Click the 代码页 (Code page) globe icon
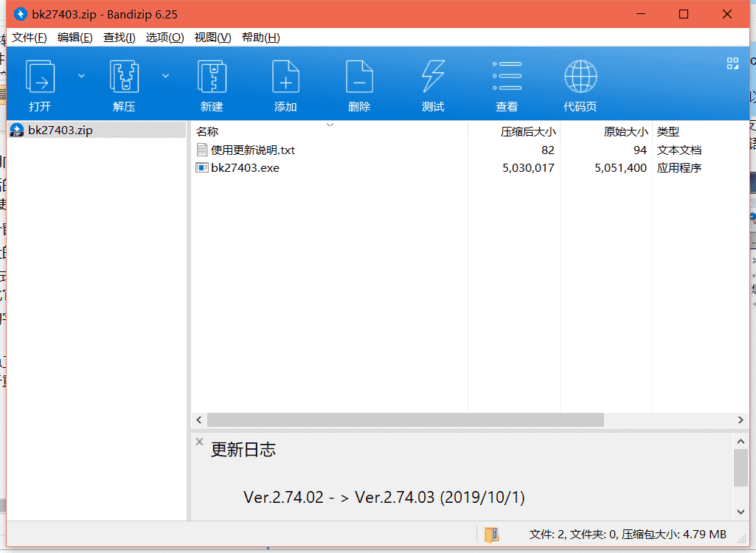 (x=580, y=76)
